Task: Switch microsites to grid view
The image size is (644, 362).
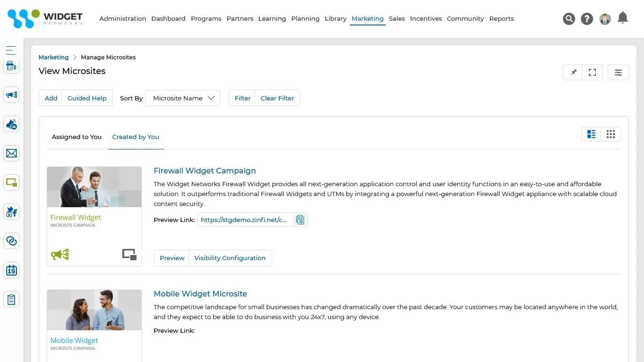Action: [x=611, y=134]
